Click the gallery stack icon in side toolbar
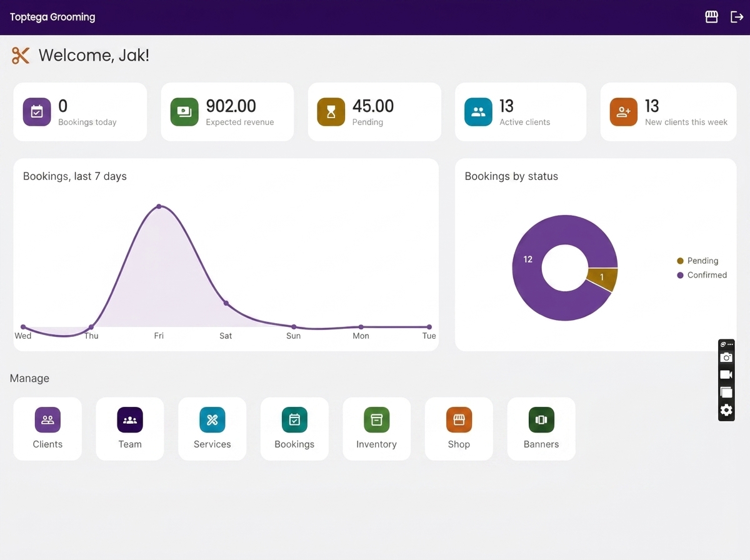Screen dimensions: 750x560 coord(726,392)
